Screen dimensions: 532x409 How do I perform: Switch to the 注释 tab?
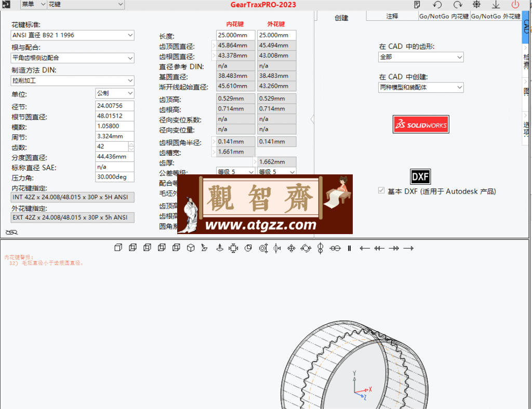pyautogui.click(x=392, y=16)
